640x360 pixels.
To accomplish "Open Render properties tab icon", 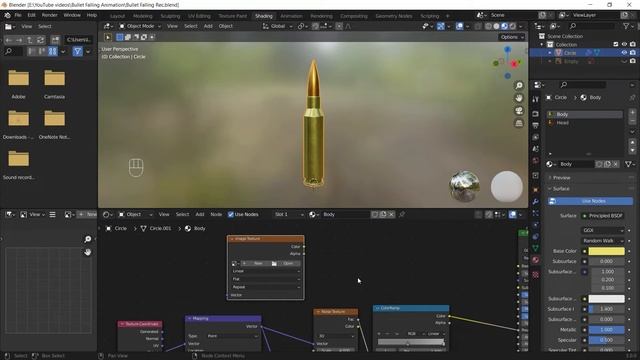I will coord(536,114).
